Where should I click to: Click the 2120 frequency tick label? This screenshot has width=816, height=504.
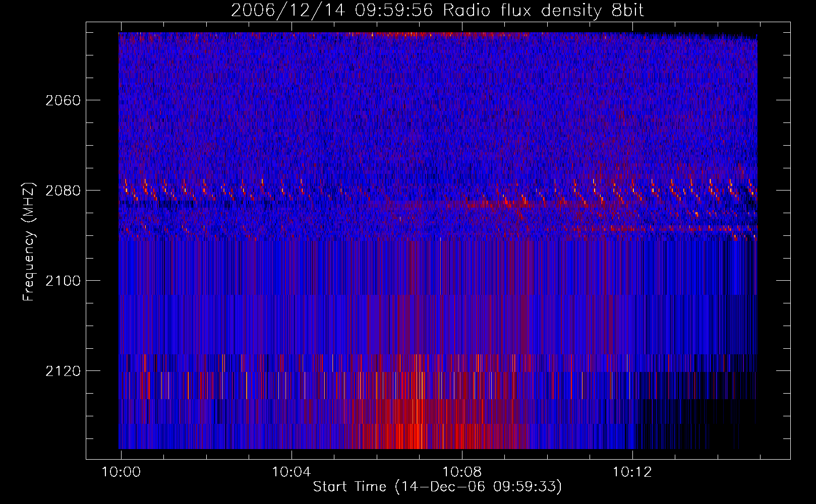63,371
